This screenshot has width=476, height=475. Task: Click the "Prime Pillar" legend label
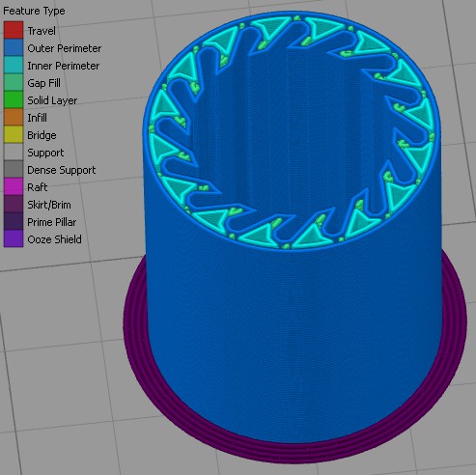click(x=52, y=222)
